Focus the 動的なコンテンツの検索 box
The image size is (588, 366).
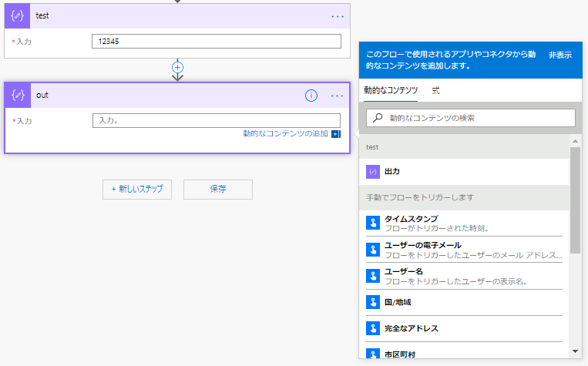(x=471, y=118)
